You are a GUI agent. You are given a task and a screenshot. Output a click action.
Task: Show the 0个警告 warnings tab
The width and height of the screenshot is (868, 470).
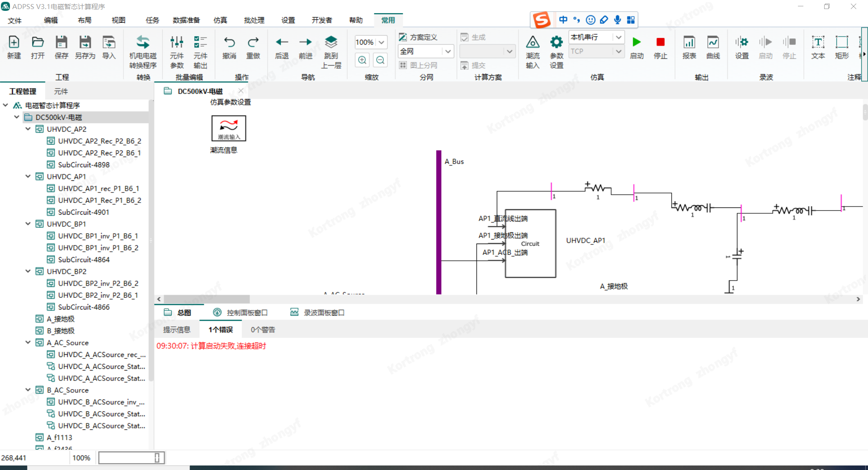point(263,330)
